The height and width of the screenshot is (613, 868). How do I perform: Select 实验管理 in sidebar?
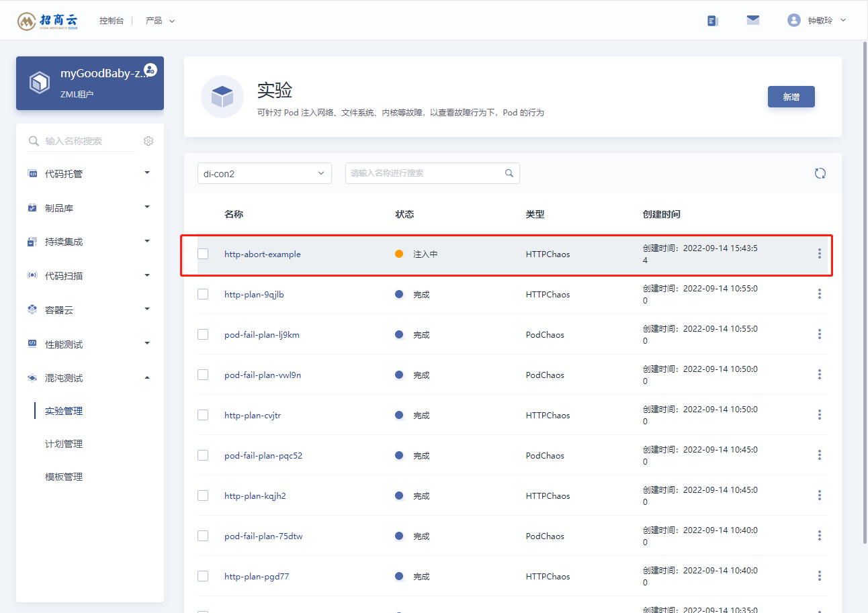(x=64, y=411)
